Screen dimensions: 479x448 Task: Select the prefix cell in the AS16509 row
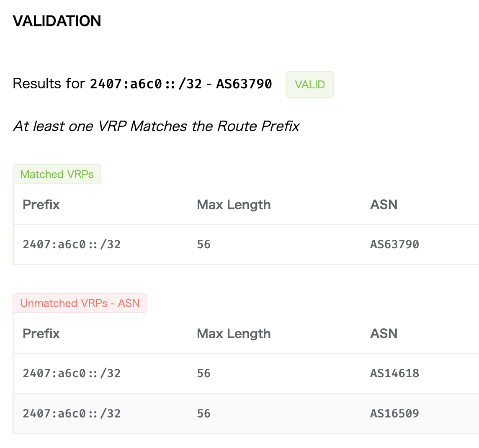72,414
